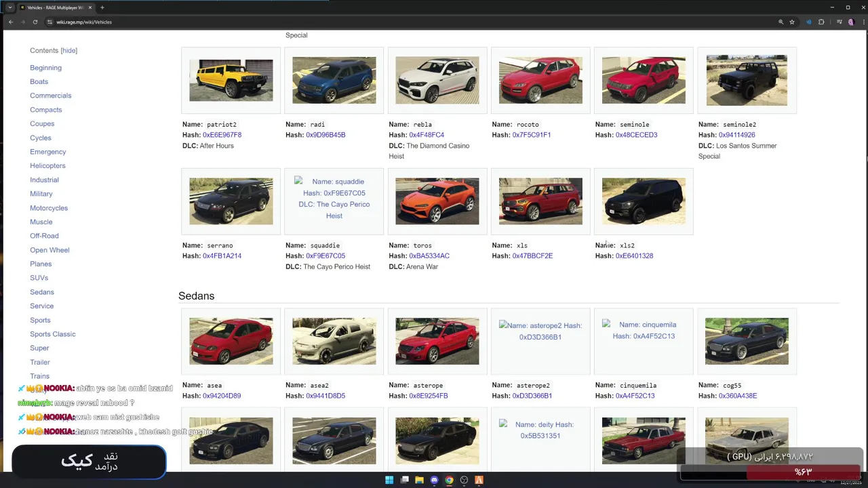Jump to Helicopters section
This screenshot has height=488, width=868.
[47, 165]
